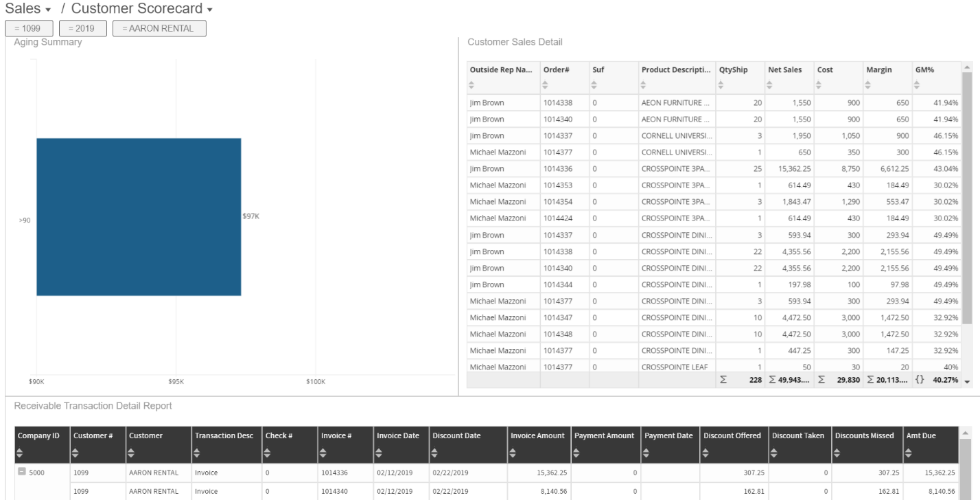
Task: Sort the Customer # column
Action: point(77,452)
